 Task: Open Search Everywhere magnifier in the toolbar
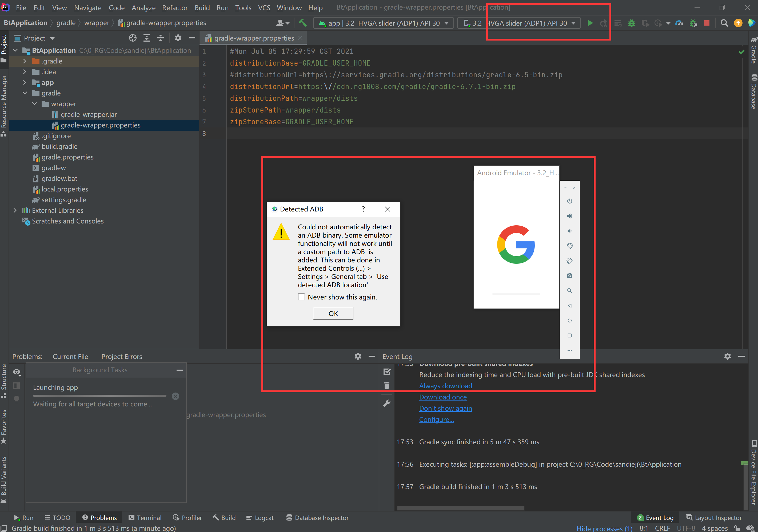pyautogui.click(x=724, y=23)
